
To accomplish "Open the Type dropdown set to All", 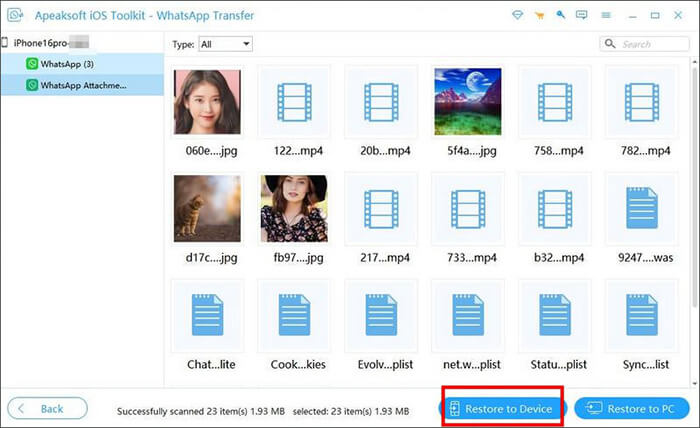I will tap(225, 44).
